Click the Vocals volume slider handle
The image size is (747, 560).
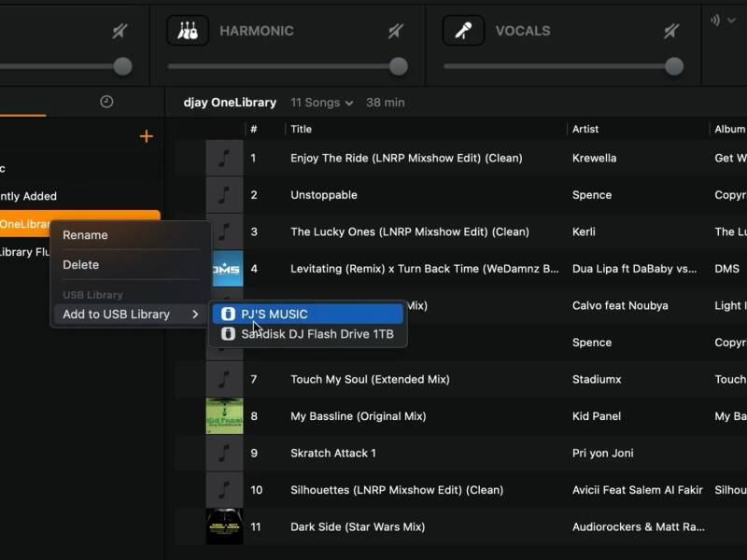coord(674,66)
